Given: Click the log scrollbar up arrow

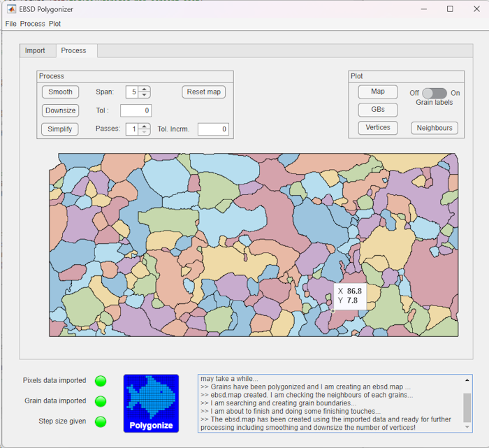Looking at the screenshot, I should (x=467, y=380).
